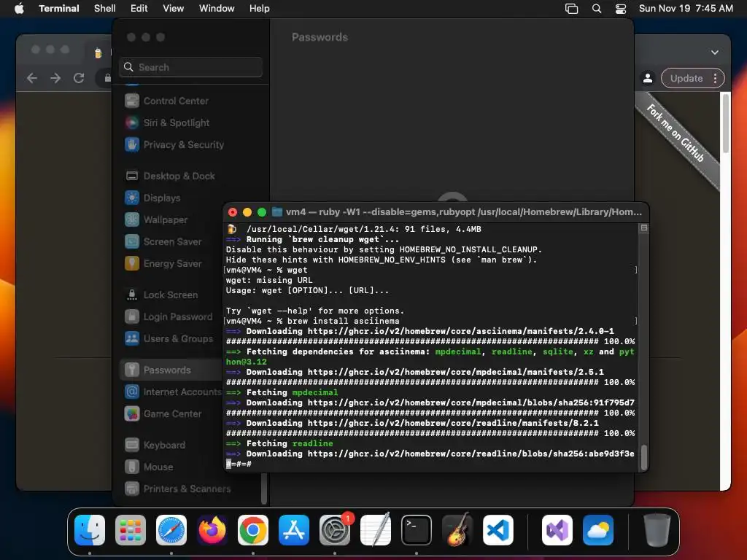Viewport: 747px width, 560px height.
Task: Click the browser back arrow
Action: [x=32, y=78]
